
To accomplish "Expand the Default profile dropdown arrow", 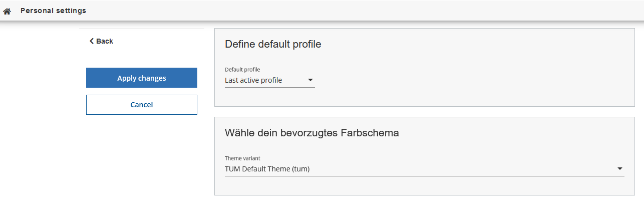I will 310,80.
